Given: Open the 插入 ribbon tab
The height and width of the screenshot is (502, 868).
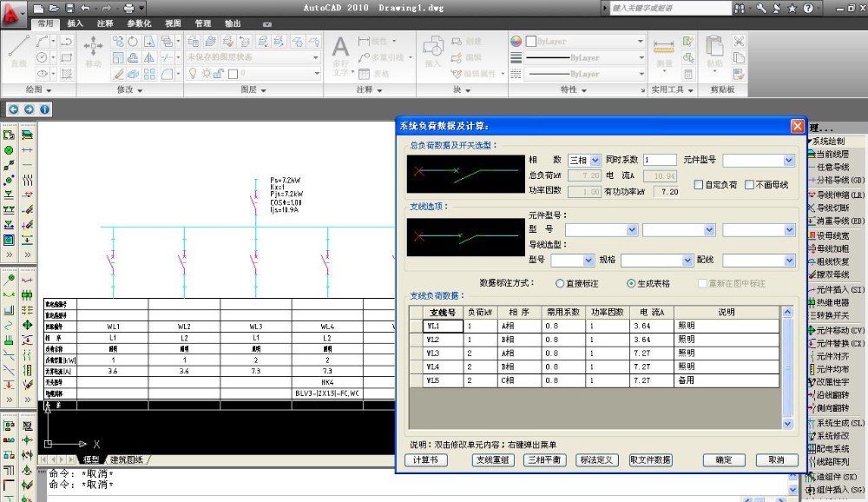Looking at the screenshot, I should pos(76,23).
